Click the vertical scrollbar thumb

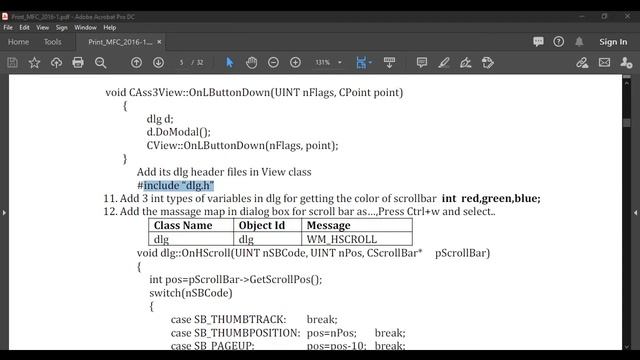coord(627,123)
